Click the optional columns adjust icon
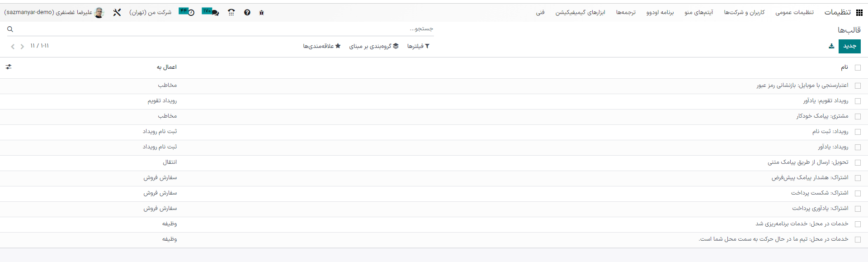The image size is (868, 262). (x=9, y=67)
